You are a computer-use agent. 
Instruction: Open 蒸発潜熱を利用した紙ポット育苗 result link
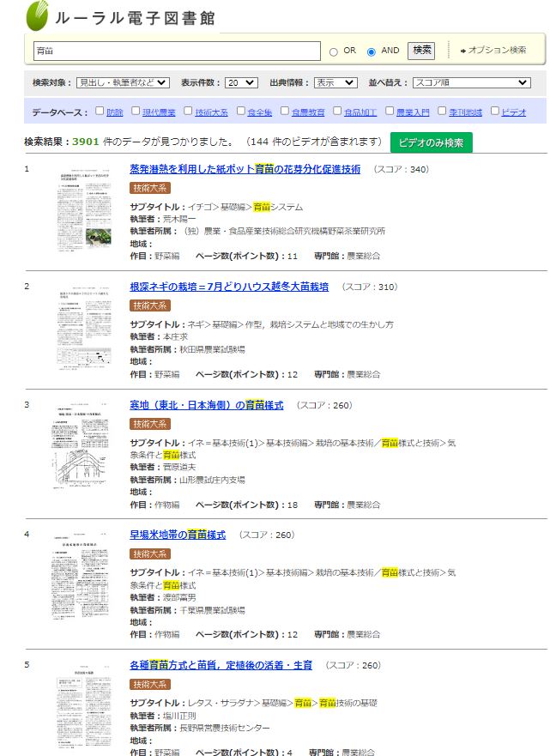pyautogui.click(x=245, y=169)
